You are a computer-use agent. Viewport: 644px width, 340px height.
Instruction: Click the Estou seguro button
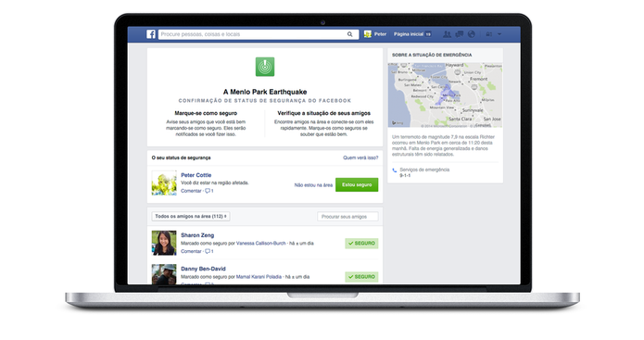[357, 184]
